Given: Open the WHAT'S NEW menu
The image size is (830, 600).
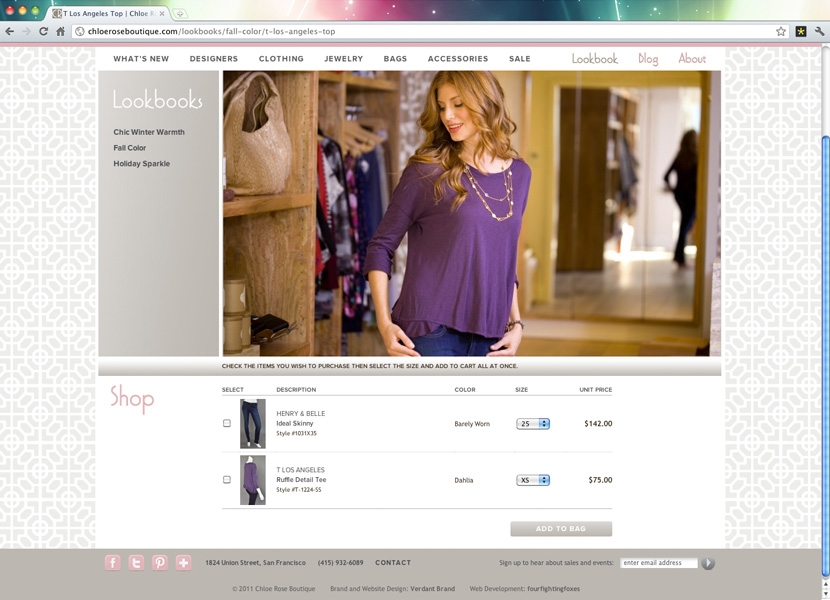Looking at the screenshot, I should [141, 59].
